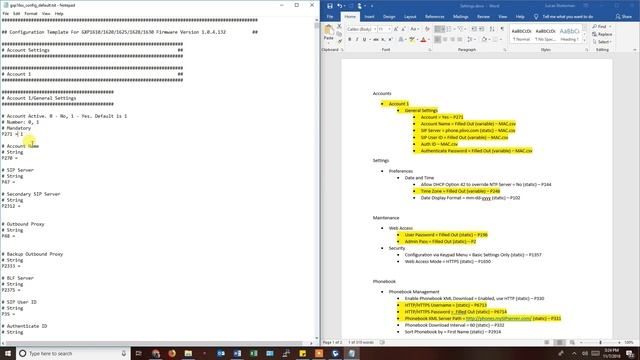Open the font name combo box
Image resolution: width=640 pixels, height=360 pixels.
coord(361,29)
